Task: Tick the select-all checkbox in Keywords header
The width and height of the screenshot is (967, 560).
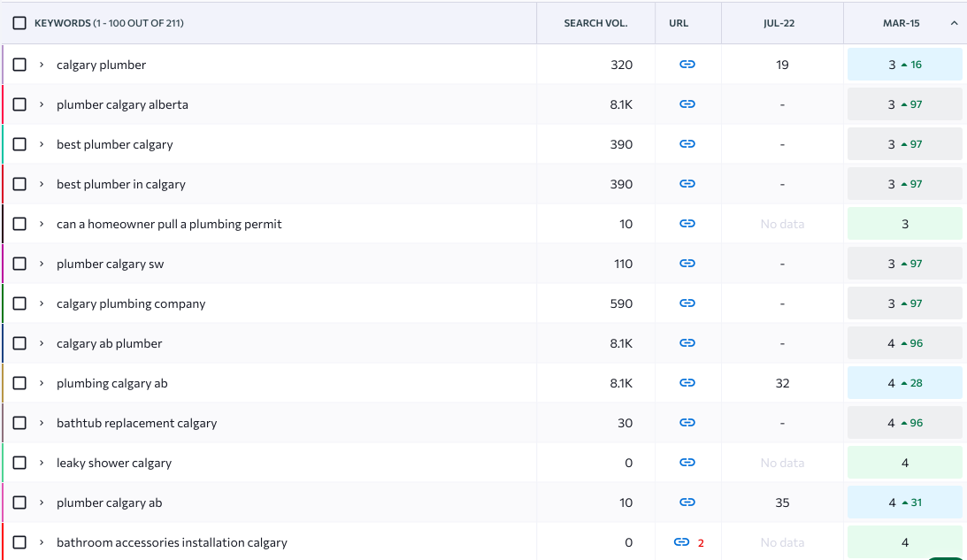Action: tap(19, 23)
